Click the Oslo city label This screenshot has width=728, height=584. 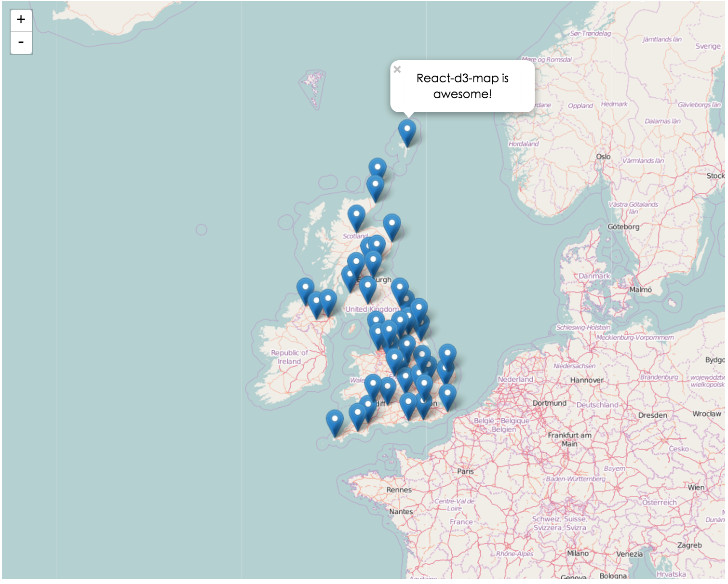point(604,156)
